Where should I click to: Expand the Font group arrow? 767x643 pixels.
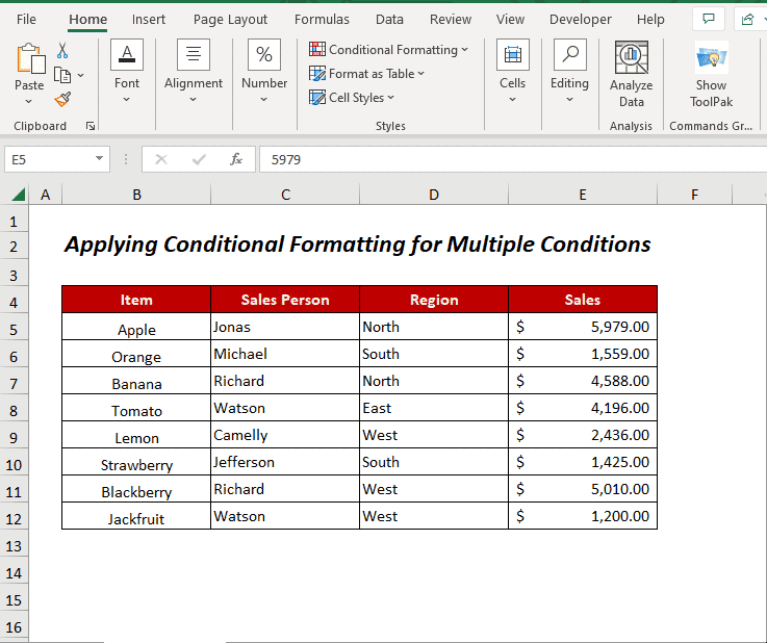[x=126, y=99]
